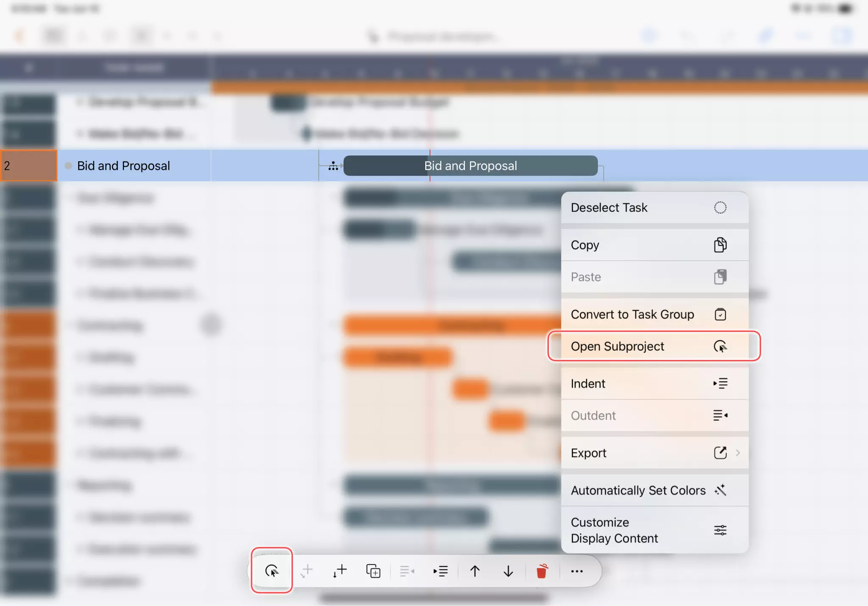Open more options ellipsis in toolbar
Screen dimensions: 868x606
[576, 571]
